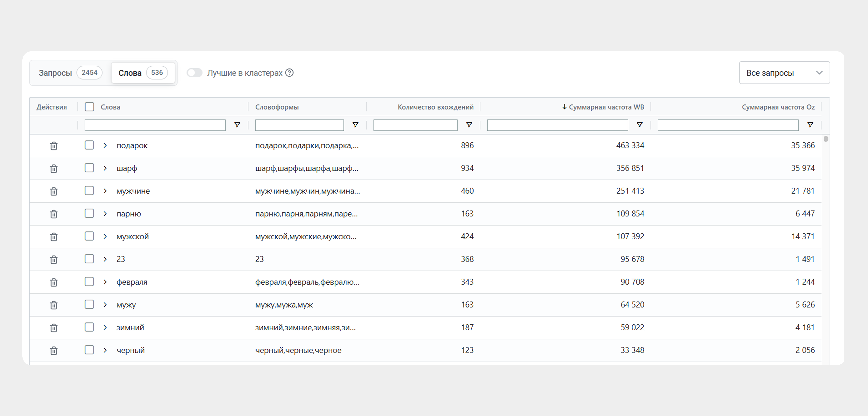868x416 pixels.
Task: Sort by Слова column header
Action: tap(110, 107)
